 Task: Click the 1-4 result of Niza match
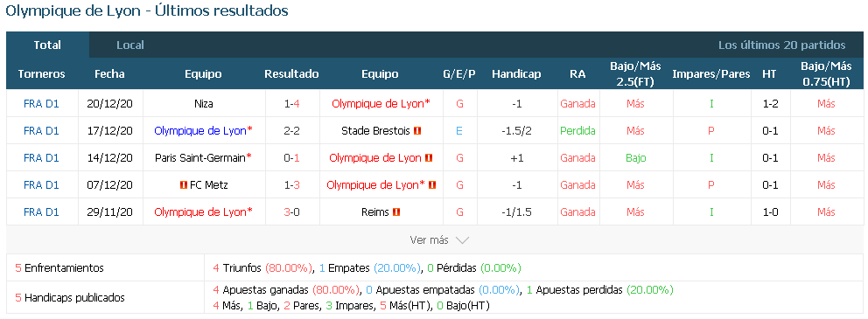pyautogui.click(x=291, y=104)
